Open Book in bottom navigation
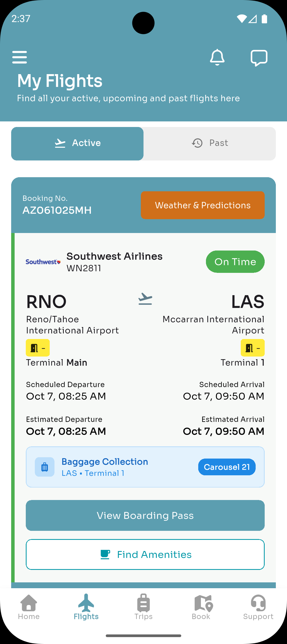Viewport: 287px width, 644px height. click(201, 607)
